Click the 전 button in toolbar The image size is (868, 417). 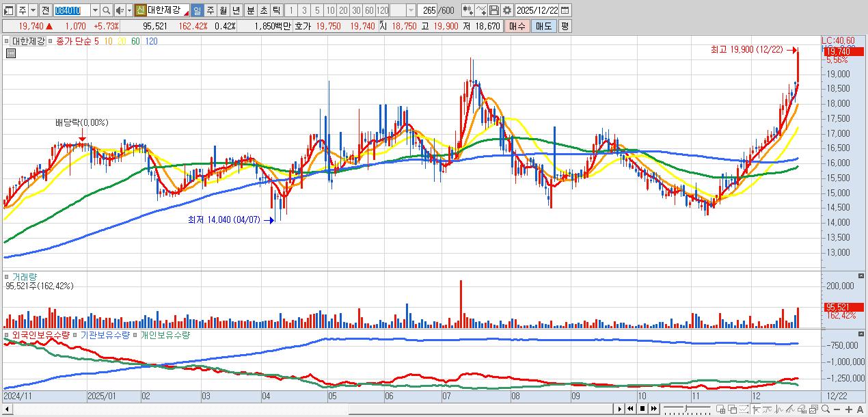click(x=45, y=10)
